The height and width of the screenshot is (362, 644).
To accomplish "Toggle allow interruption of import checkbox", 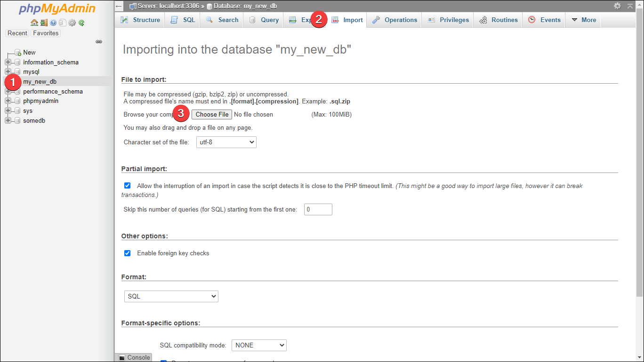I will [127, 186].
